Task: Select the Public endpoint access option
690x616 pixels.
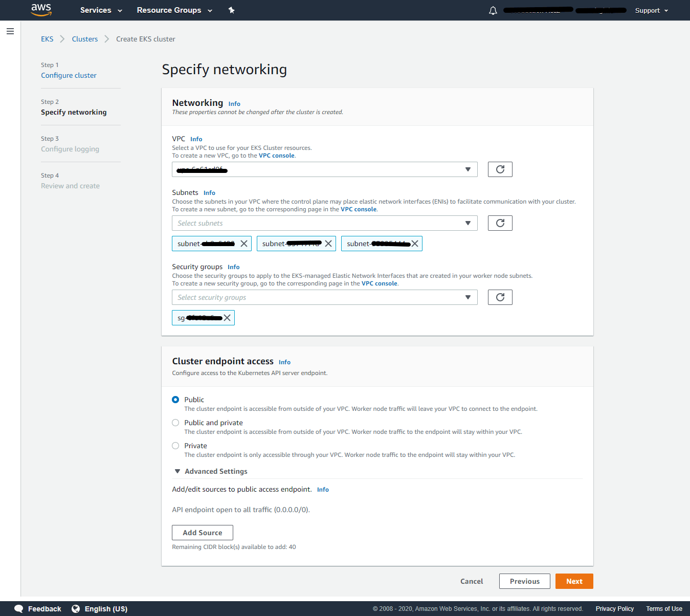Action: point(175,400)
